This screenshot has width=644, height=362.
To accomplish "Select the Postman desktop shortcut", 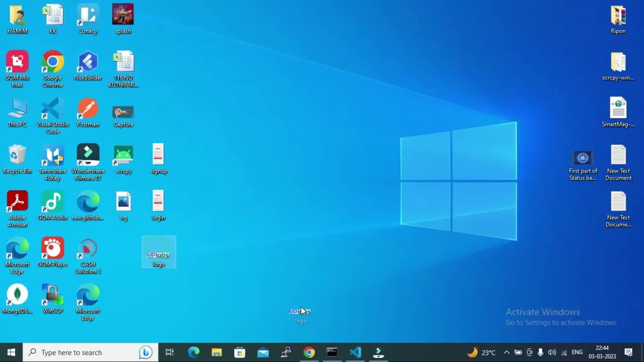I will tap(88, 113).
